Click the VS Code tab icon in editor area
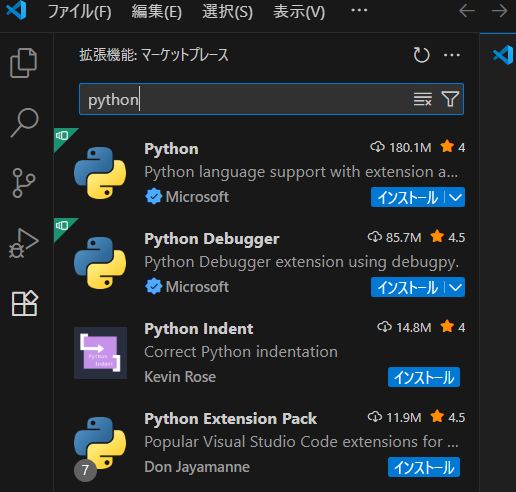Image resolution: width=516 pixels, height=492 pixels. (503, 55)
